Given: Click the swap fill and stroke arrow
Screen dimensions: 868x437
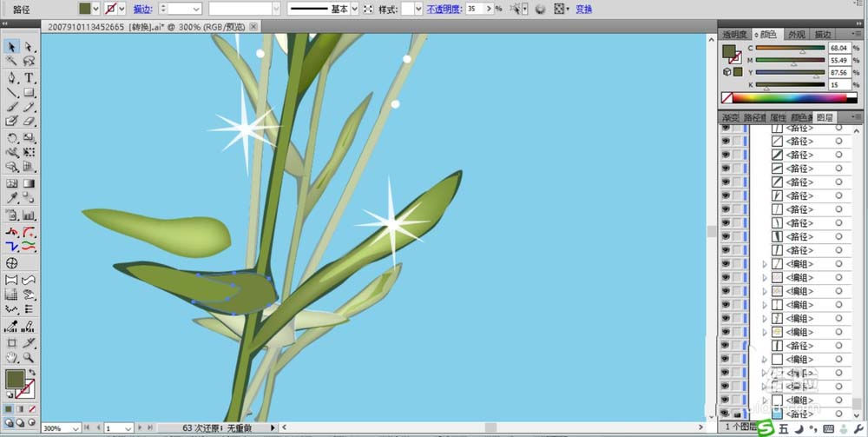Looking at the screenshot, I should [32, 372].
